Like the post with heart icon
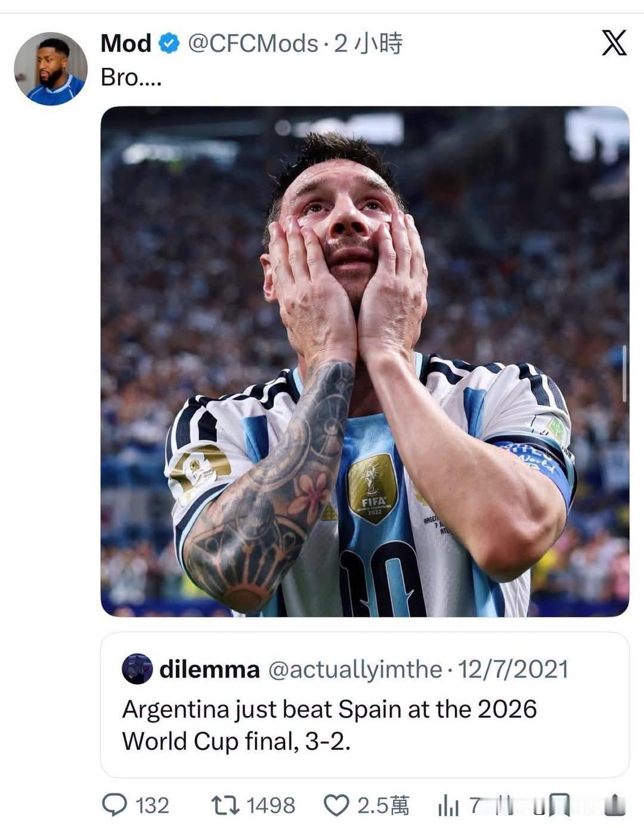644x828 pixels. pos(336,805)
